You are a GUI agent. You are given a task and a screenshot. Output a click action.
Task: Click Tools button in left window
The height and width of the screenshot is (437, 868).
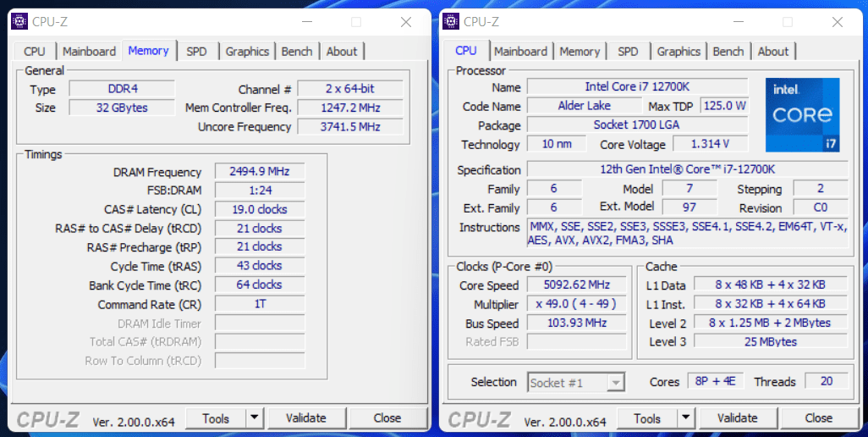click(216, 418)
